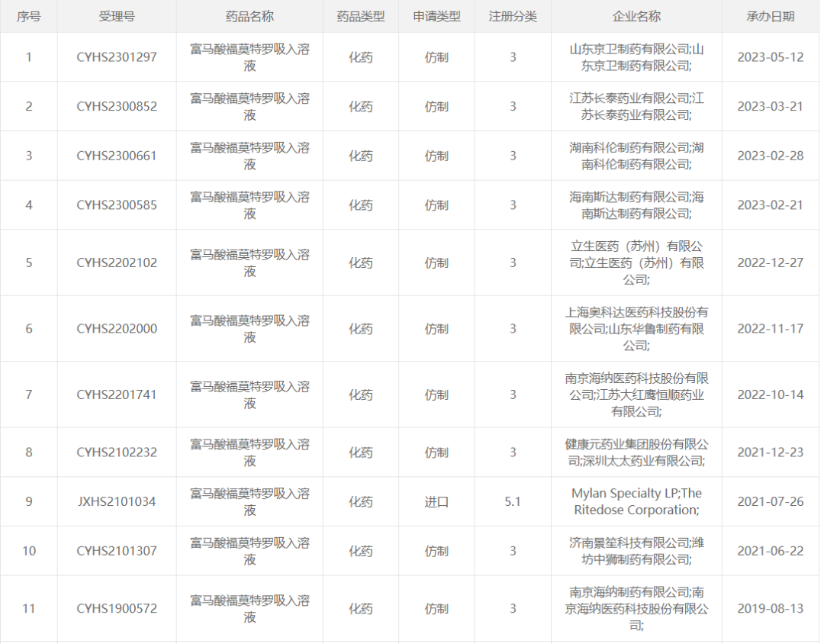Select acceptance number CYHS1900572
Image resolution: width=824 pixels, height=644 pixels.
(117, 609)
